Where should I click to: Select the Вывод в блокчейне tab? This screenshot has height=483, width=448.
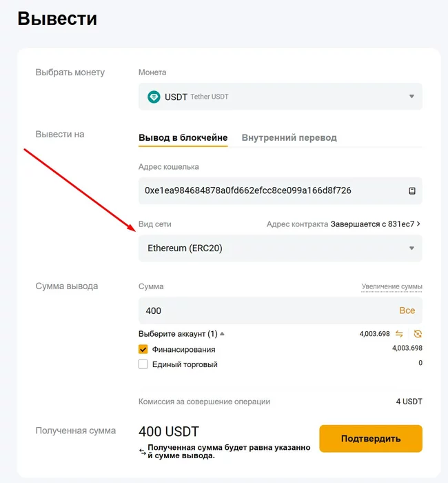(183, 137)
